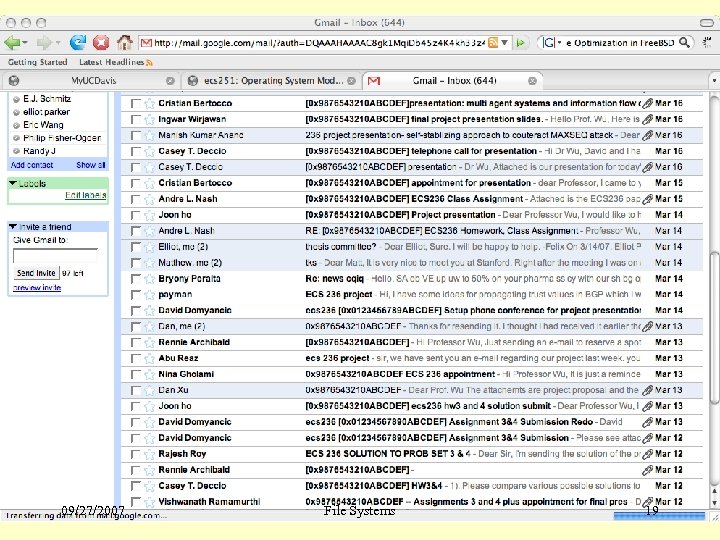Star the Nina Gholami email
The height and width of the screenshot is (540, 720).
(x=149, y=375)
